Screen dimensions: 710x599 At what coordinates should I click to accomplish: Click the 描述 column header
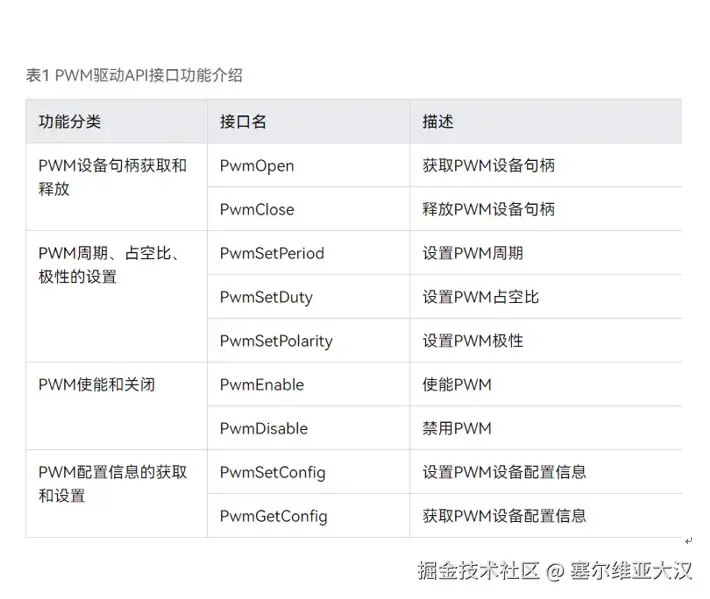click(x=438, y=122)
